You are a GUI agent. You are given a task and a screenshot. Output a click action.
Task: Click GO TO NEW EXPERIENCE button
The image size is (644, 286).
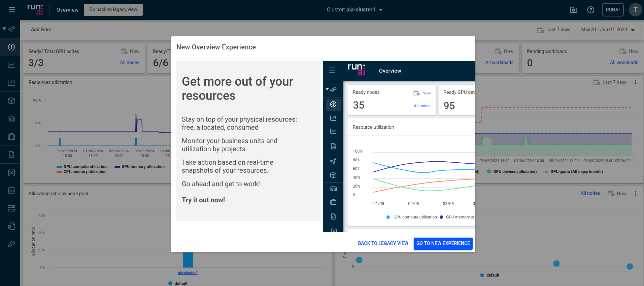(x=443, y=243)
